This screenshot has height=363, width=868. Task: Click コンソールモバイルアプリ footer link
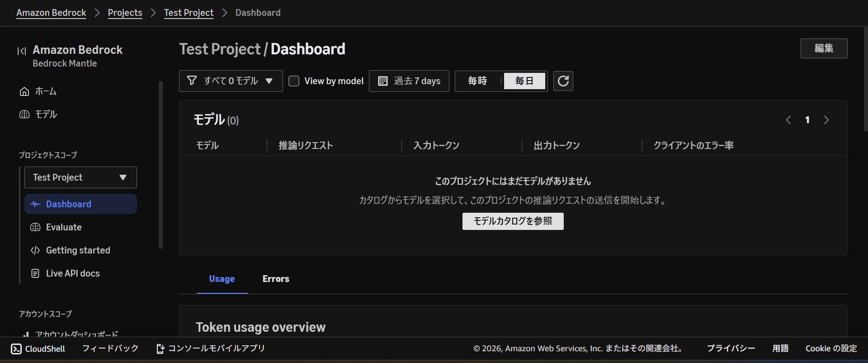[211, 349]
